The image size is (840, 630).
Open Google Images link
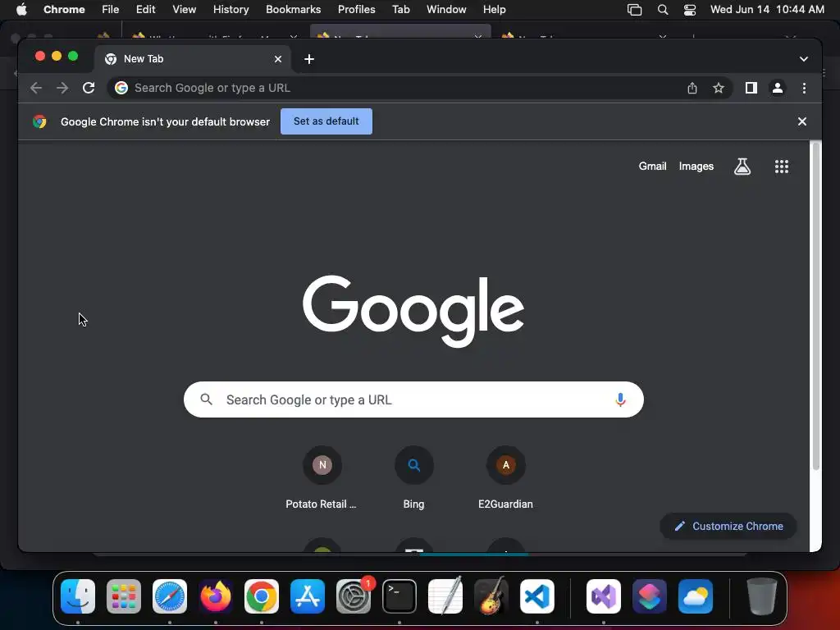(696, 166)
